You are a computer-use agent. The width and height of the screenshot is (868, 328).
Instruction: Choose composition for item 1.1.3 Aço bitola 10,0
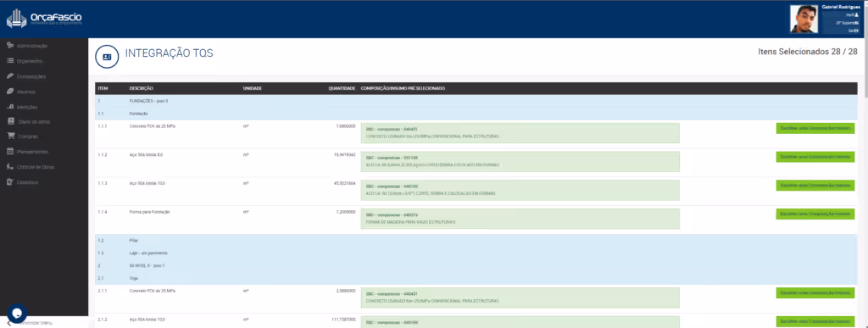[815, 186]
